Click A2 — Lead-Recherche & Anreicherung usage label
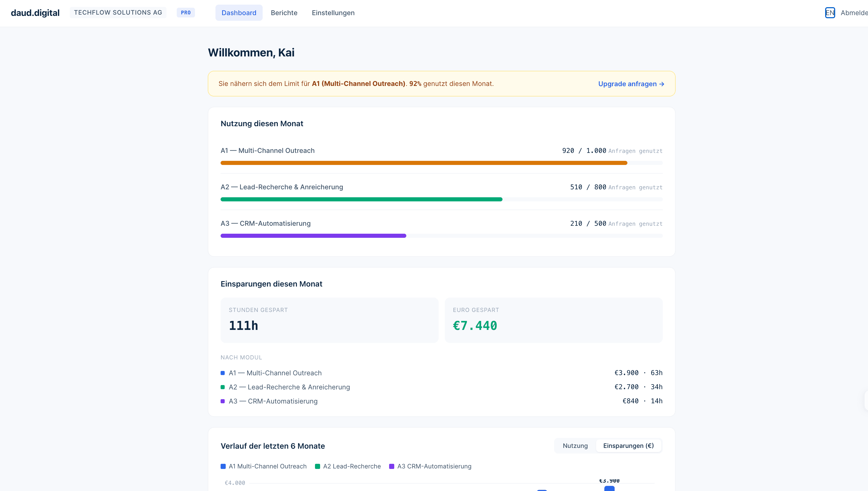This screenshot has width=868, height=491. [282, 187]
